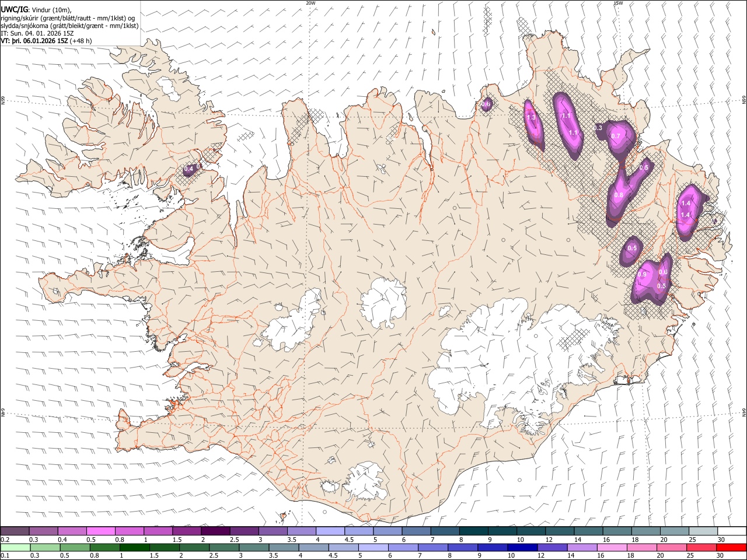
Task: Select the 16–18 light pink swatch, lower legend row
Action: coord(612,547)
